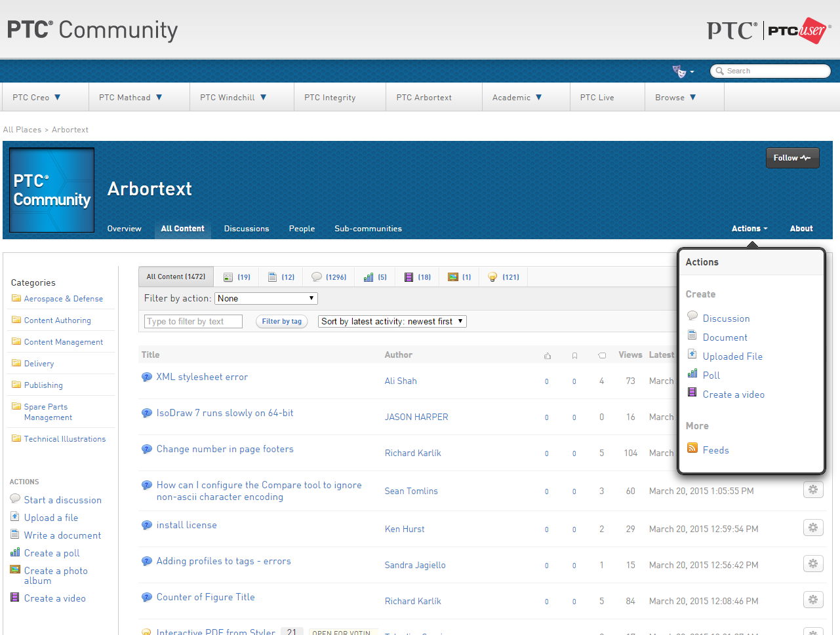Image resolution: width=840 pixels, height=635 pixels.
Task: Click the video film icon in Actions popup
Action: (x=692, y=392)
